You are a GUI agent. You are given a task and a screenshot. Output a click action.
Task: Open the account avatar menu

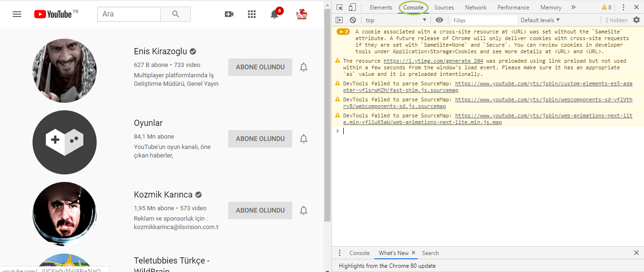(x=302, y=14)
